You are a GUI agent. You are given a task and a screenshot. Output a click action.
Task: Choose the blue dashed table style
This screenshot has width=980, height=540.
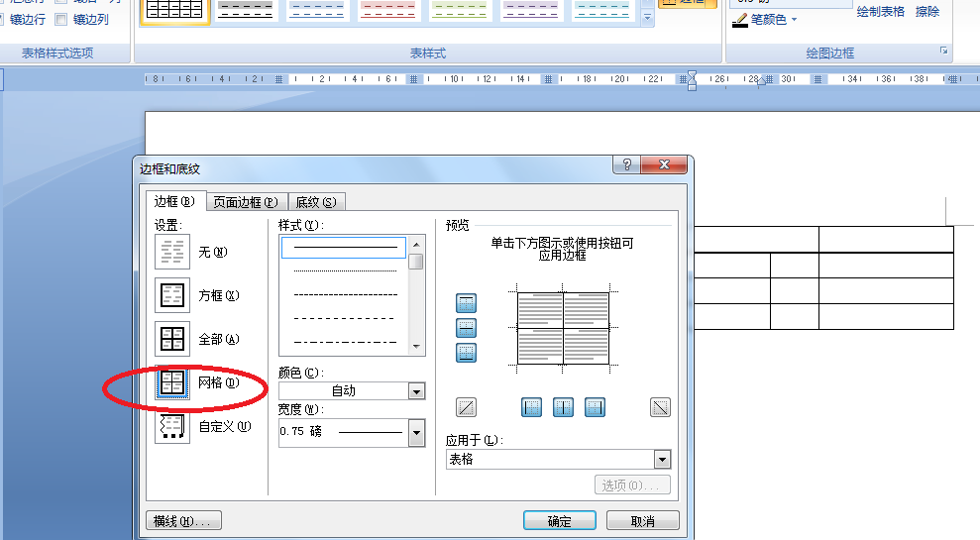317,9
